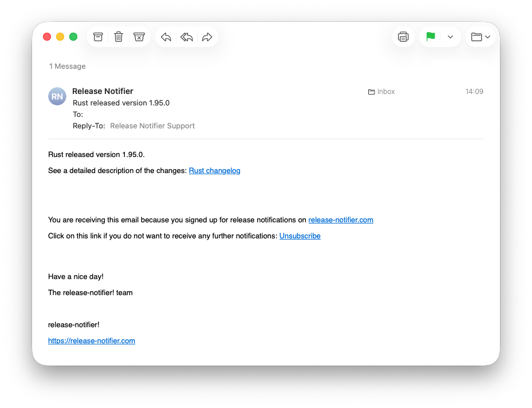Viewport: 532px width, 408px height.
Task: Toggle the green flag on message
Action: (x=431, y=37)
